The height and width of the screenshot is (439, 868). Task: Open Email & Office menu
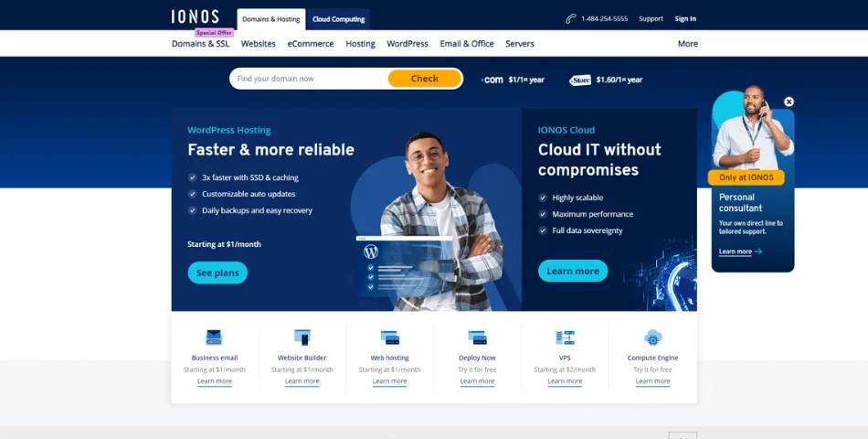(x=467, y=44)
